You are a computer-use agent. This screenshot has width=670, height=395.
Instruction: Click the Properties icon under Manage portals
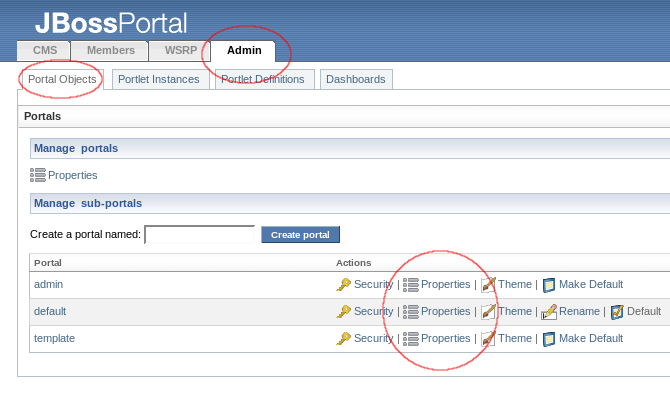38,175
